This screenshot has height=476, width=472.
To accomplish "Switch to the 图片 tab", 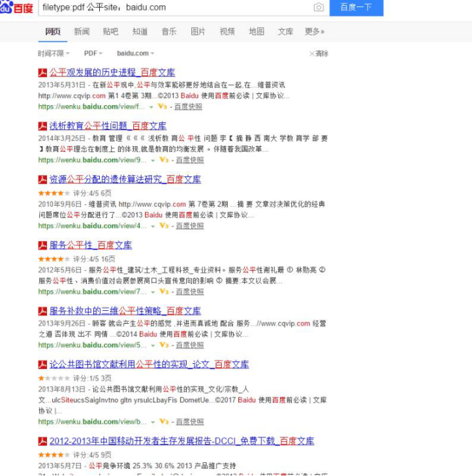I will click(198, 31).
